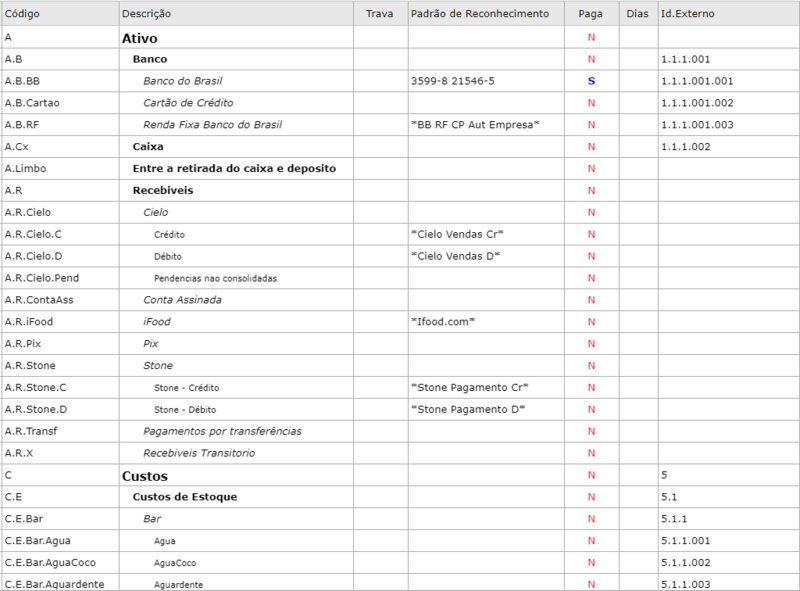This screenshot has height=591, width=800.
Task: Click the Trava column header
Action: (x=379, y=14)
